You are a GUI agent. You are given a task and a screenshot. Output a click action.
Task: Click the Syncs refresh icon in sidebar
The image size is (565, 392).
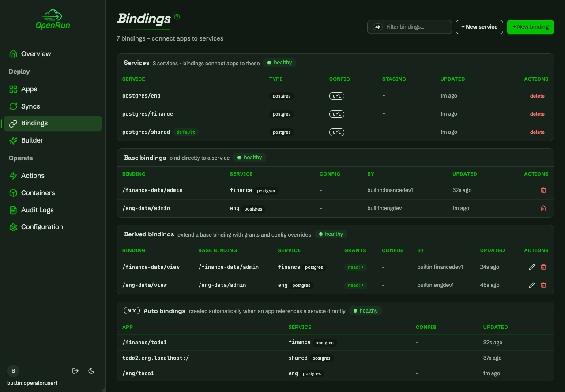click(x=13, y=106)
